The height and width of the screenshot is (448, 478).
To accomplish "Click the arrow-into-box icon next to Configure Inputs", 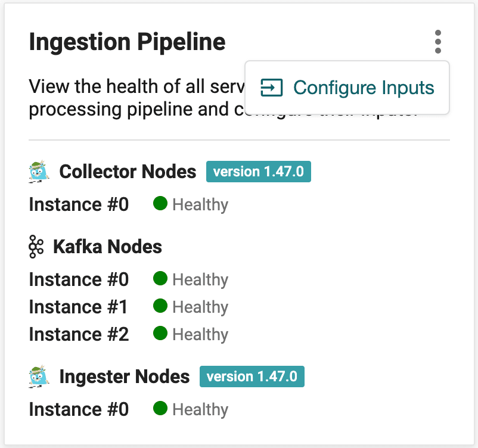I will point(271,87).
